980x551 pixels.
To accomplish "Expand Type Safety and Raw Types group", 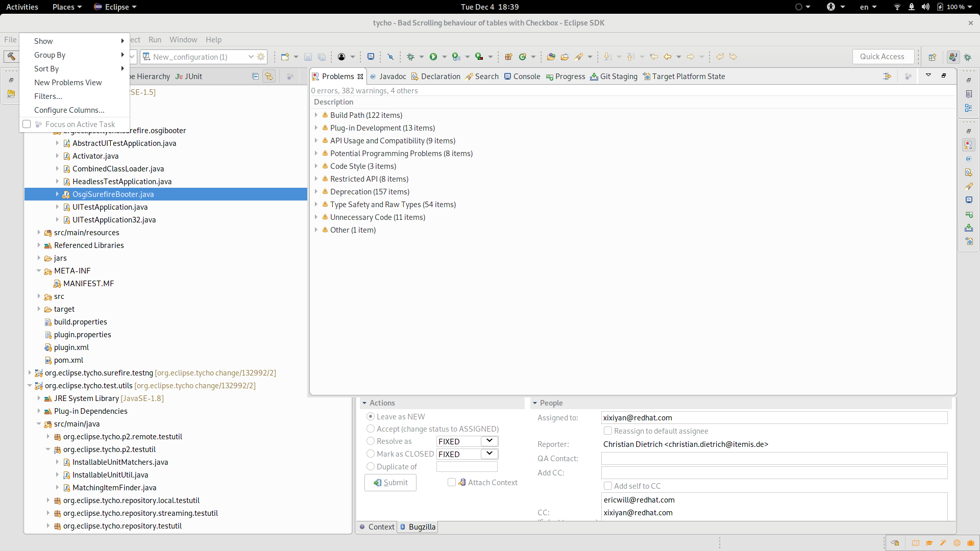I will pos(316,205).
